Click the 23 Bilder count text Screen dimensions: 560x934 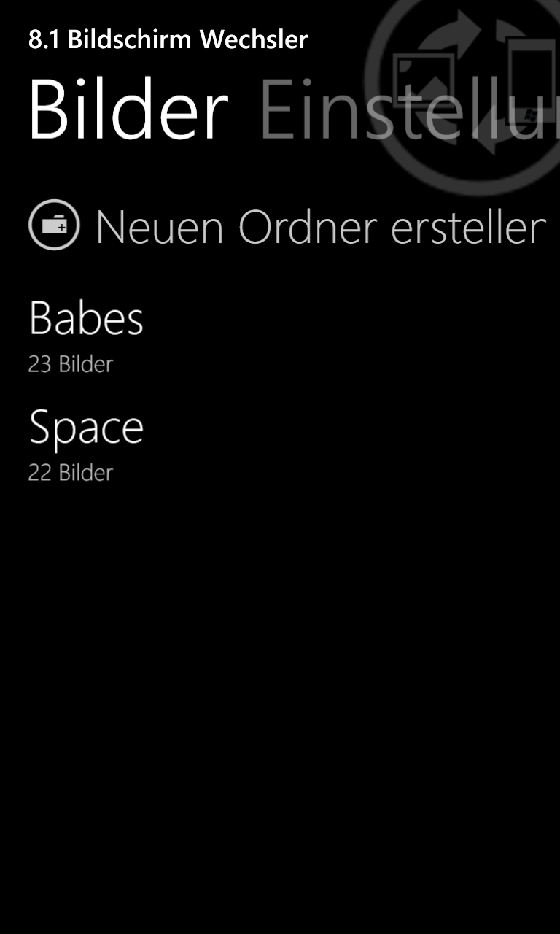point(71,364)
